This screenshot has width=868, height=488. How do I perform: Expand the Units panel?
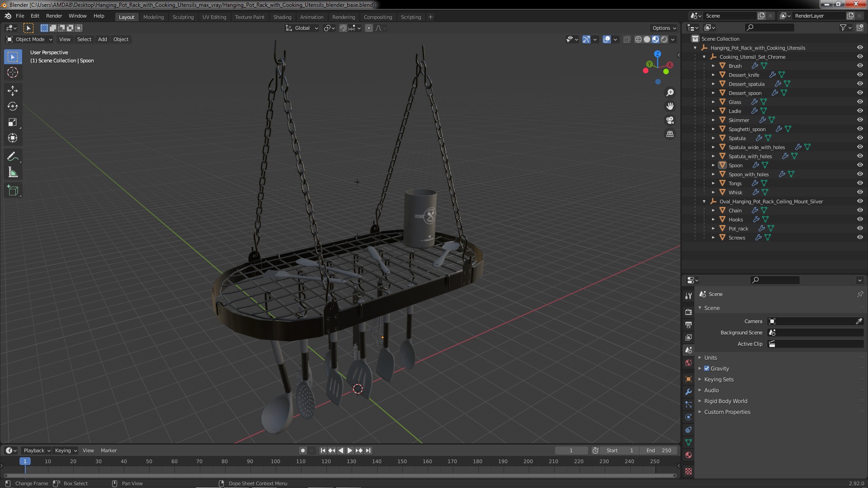pos(710,357)
